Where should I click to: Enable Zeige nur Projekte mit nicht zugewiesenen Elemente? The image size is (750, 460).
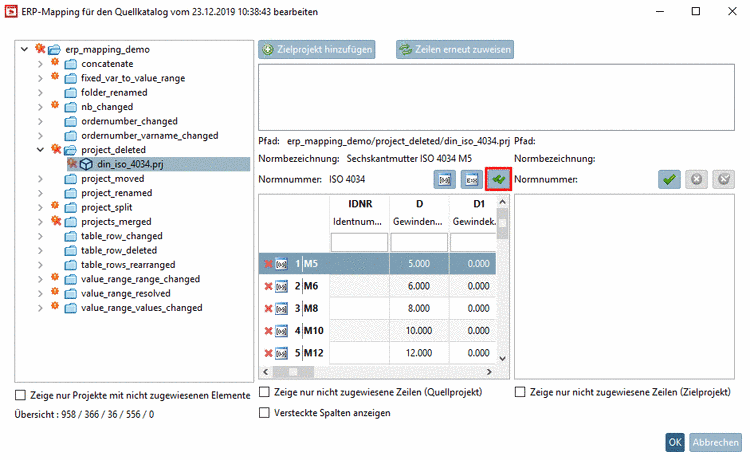pyautogui.click(x=21, y=395)
